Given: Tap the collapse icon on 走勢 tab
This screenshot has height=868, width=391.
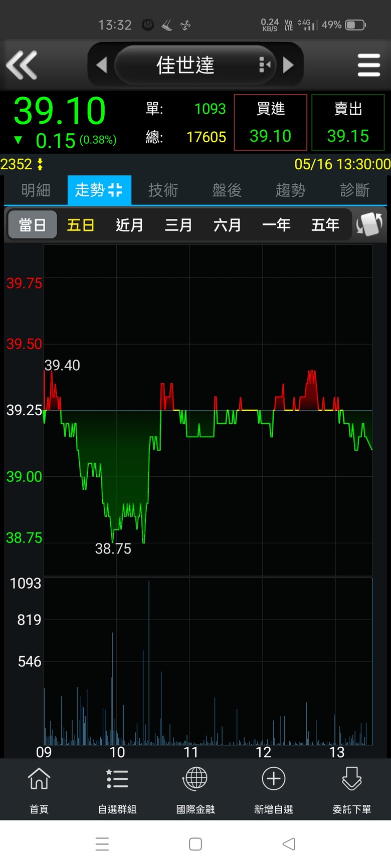Looking at the screenshot, I should 115,190.
